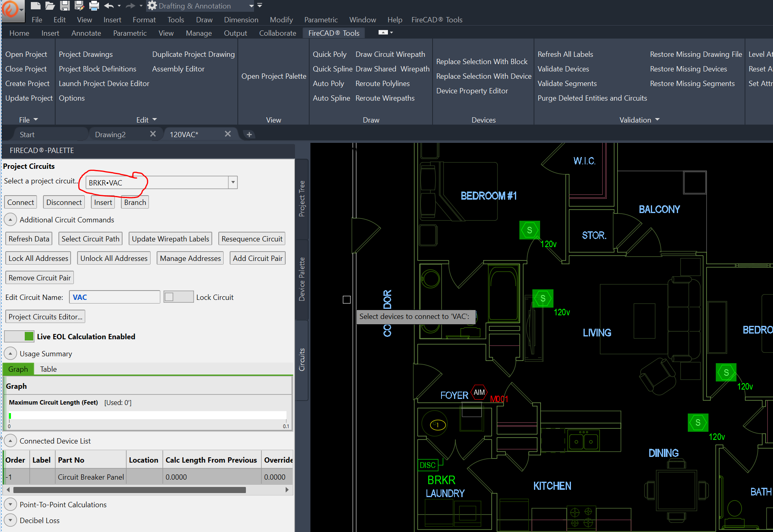Click Draw Circuit Wirepath command
This screenshot has width=773, height=532.
(390, 54)
